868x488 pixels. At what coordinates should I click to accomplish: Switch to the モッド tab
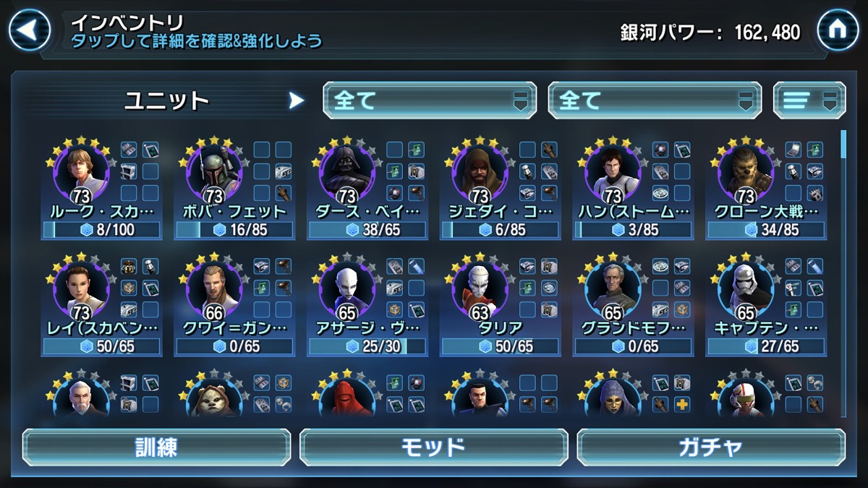tap(434, 447)
